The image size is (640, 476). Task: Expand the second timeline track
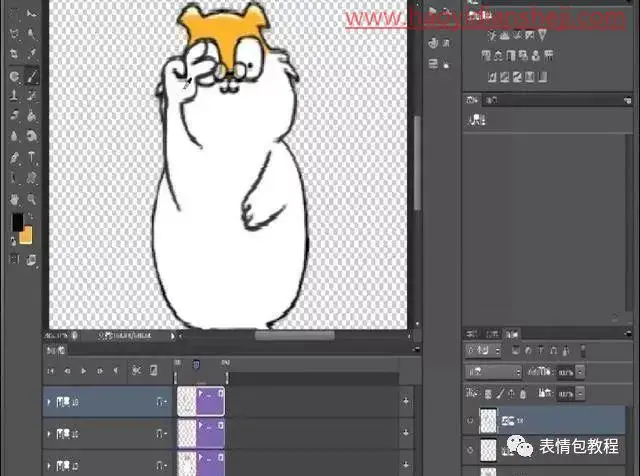tap(49, 434)
